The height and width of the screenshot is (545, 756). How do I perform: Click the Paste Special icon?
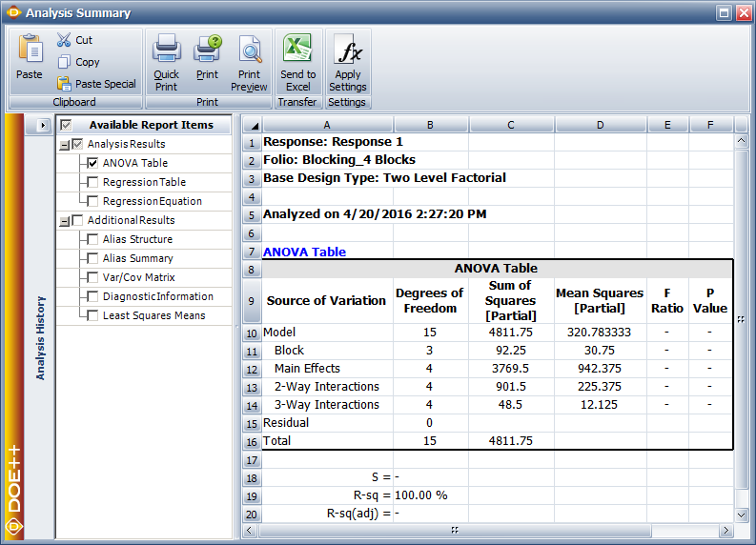[64, 83]
